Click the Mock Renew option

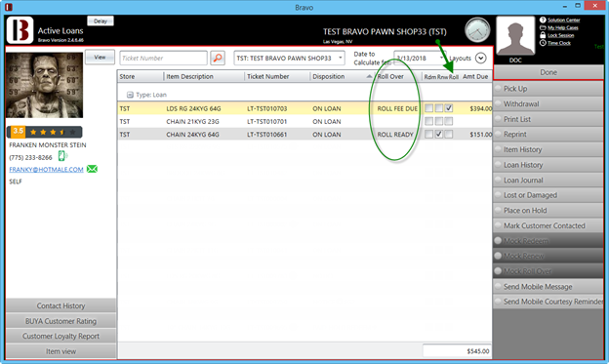tap(548, 256)
